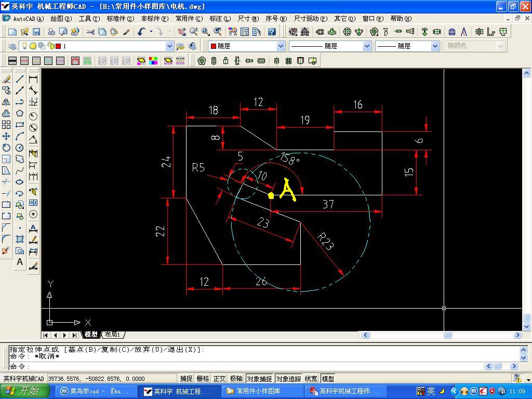Viewport: 532px width, 399px height.
Task: Select the Polygon drawing tool
Action: coord(20,113)
